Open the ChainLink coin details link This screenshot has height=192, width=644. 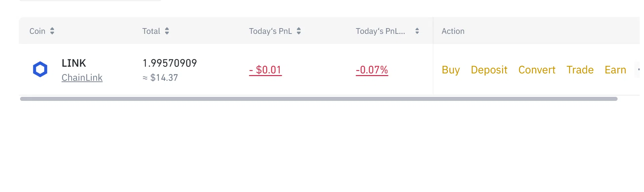tap(82, 78)
